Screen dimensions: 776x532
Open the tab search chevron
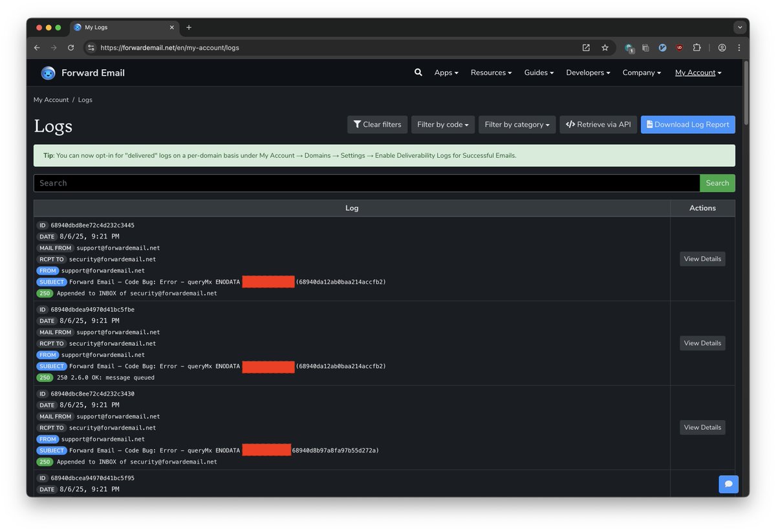740,28
